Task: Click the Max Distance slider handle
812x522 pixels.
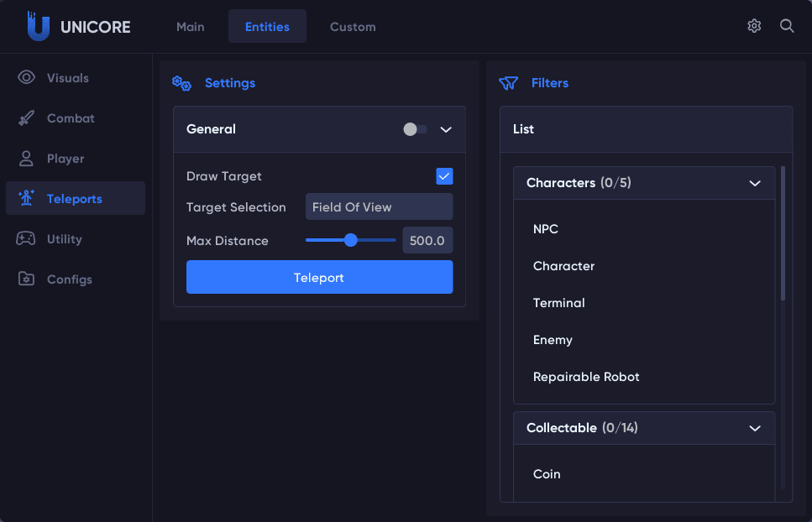Action: [351, 241]
